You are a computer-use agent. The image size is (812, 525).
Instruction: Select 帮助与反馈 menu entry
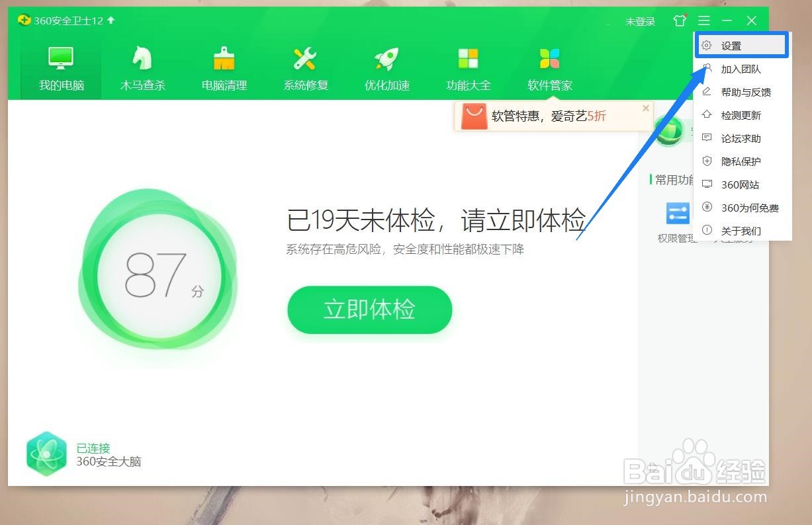pyautogui.click(x=741, y=92)
